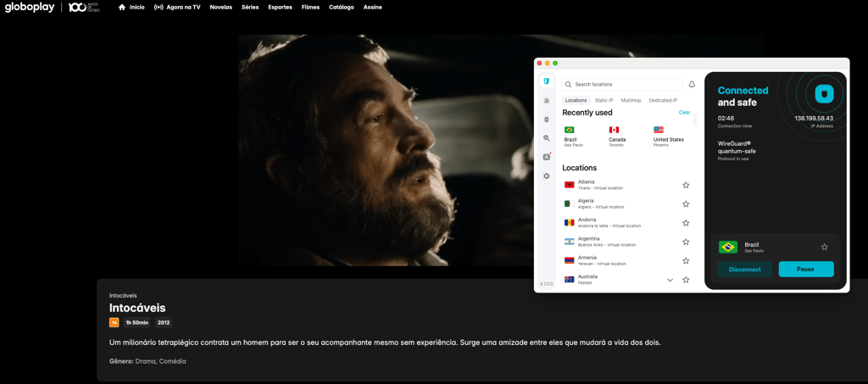This screenshot has height=384, width=868.
Task: Open Esportes in Globoplay menu
Action: tap(280, 8)
